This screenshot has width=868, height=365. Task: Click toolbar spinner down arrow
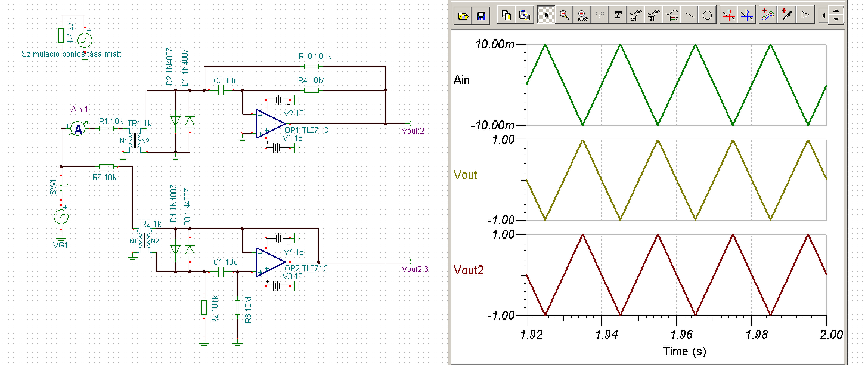[836, 20]
